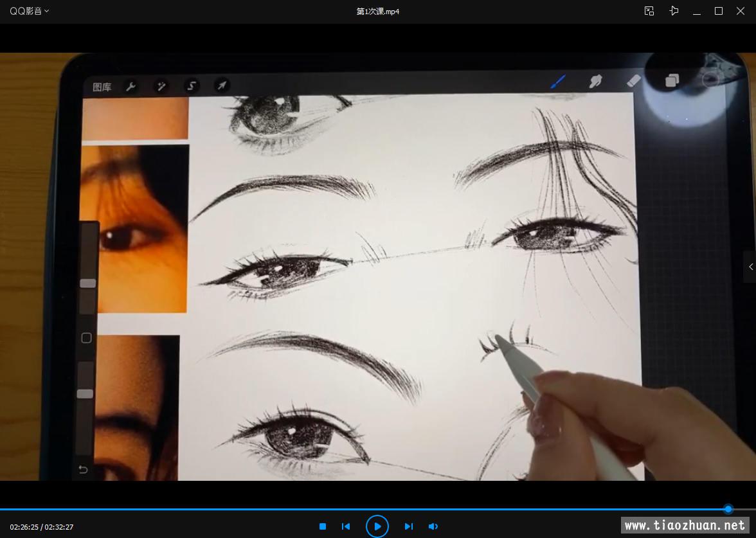Skip to the next video
Viewport: 756px width, 538px height.
[408, 526]
